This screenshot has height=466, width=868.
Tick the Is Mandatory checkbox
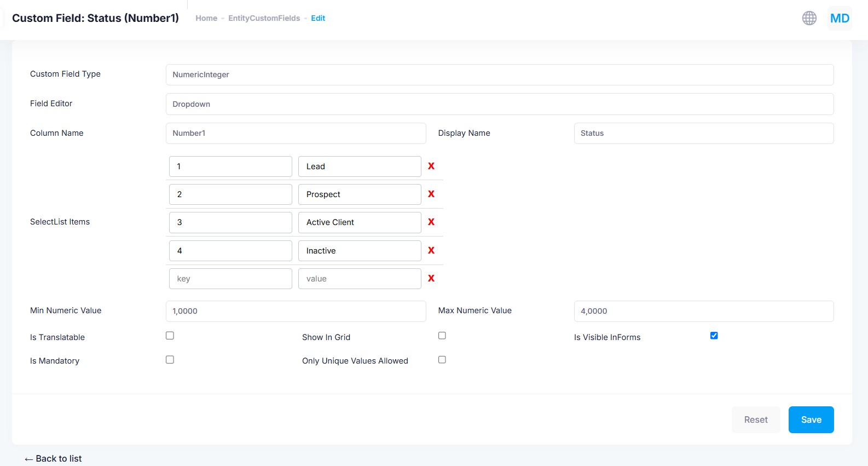(x=170, y=360)
